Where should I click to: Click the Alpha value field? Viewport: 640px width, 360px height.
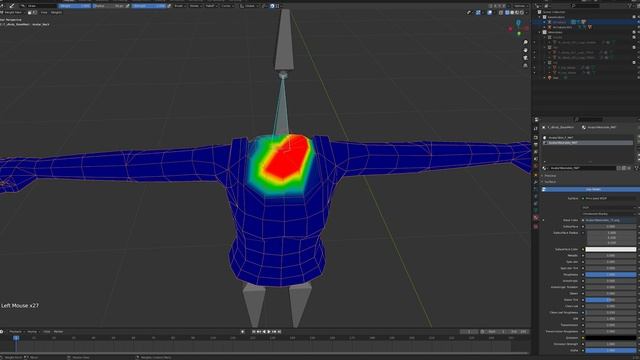point(611,351)
